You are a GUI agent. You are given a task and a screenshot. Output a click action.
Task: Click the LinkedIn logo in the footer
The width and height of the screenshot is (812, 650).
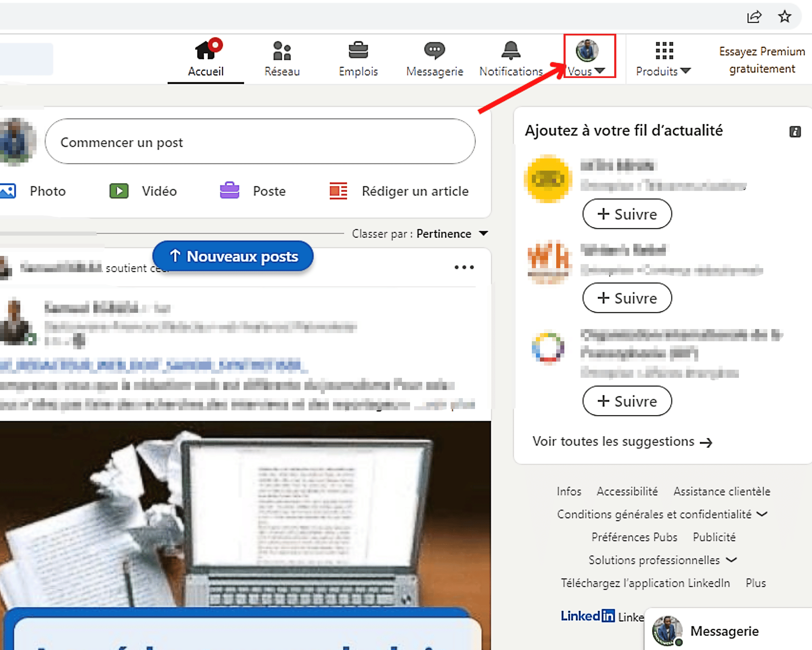[587, 616]
